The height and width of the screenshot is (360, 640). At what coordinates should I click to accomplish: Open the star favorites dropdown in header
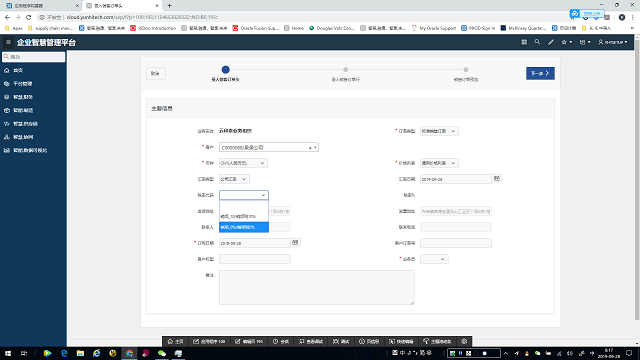567,42
